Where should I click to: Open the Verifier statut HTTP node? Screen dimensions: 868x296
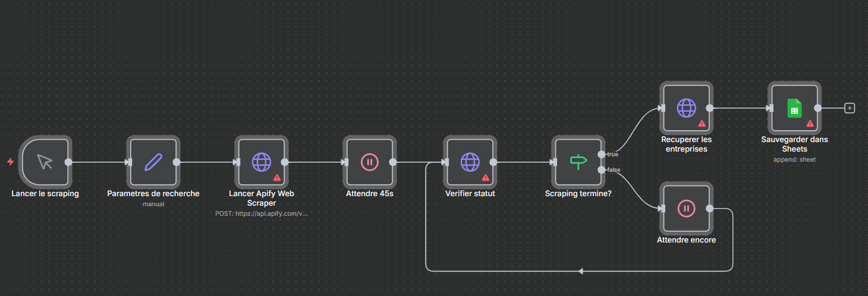(470, 161)
